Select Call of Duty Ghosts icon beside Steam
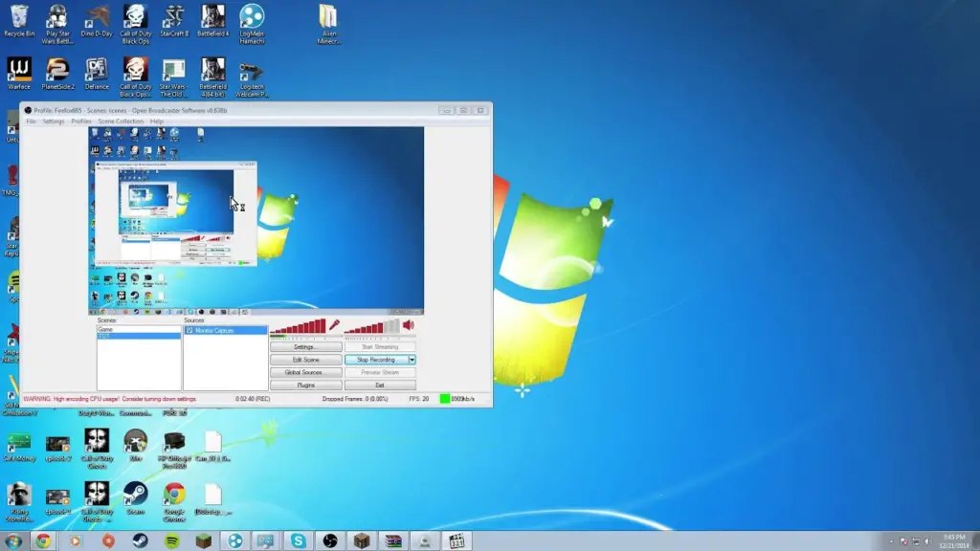Screen dimensions: 980x551 pos(97,502)
